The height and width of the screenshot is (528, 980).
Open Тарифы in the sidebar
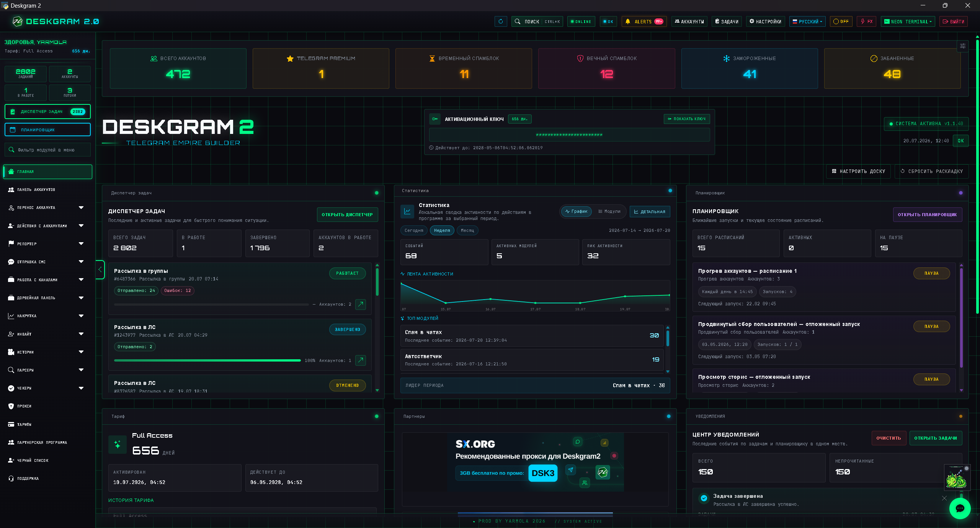(x=47, y=424)
